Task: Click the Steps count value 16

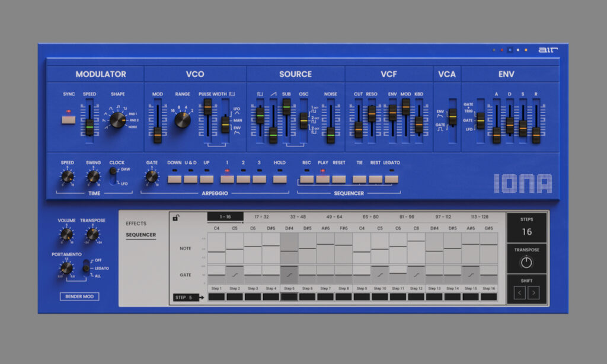Action: pyautogui.click(x=526, y=232)
